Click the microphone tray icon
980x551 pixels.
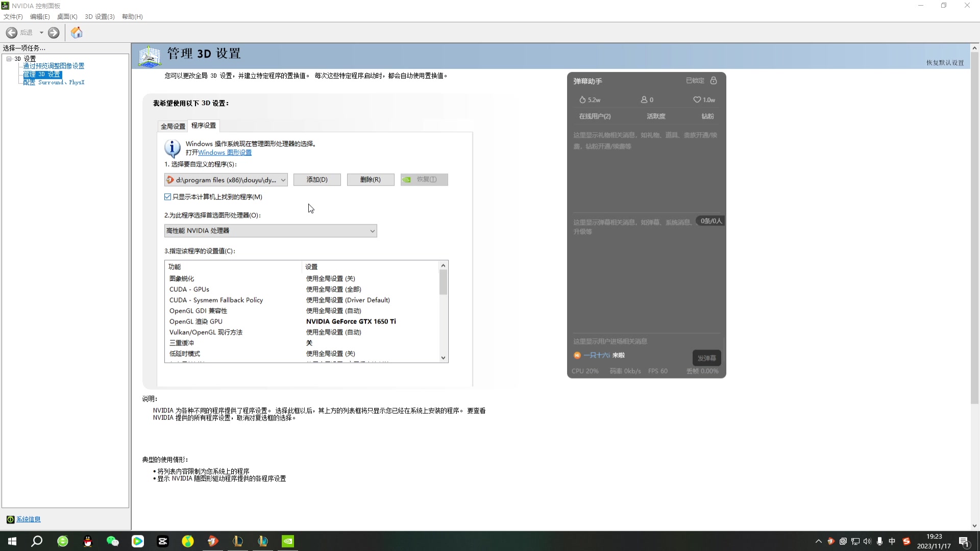pyautogui.click(x=879, y=541)
